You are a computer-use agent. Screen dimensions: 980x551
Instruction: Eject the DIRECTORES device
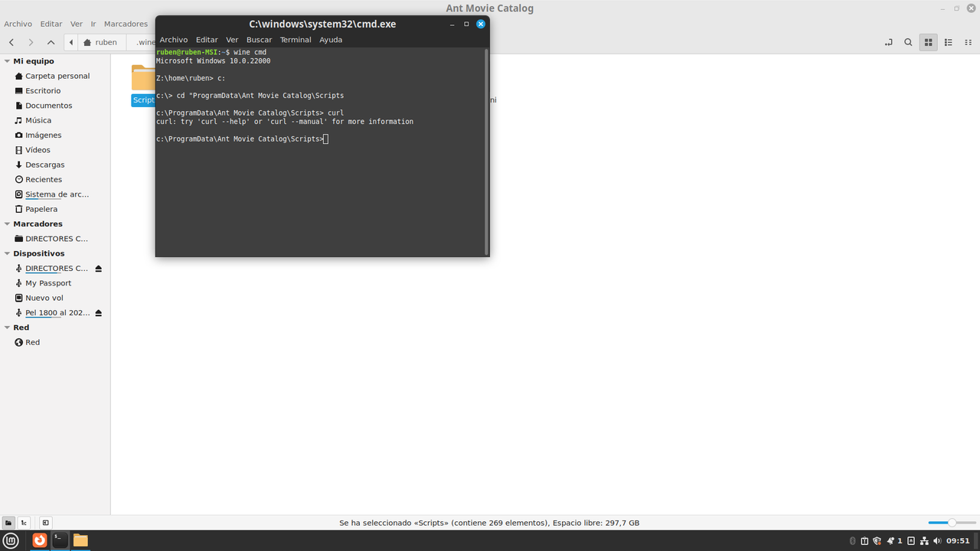pos(99,269)
